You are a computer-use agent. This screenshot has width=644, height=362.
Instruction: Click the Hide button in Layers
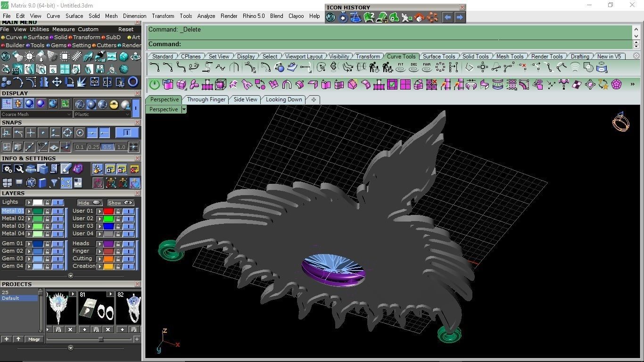(90, 203)
